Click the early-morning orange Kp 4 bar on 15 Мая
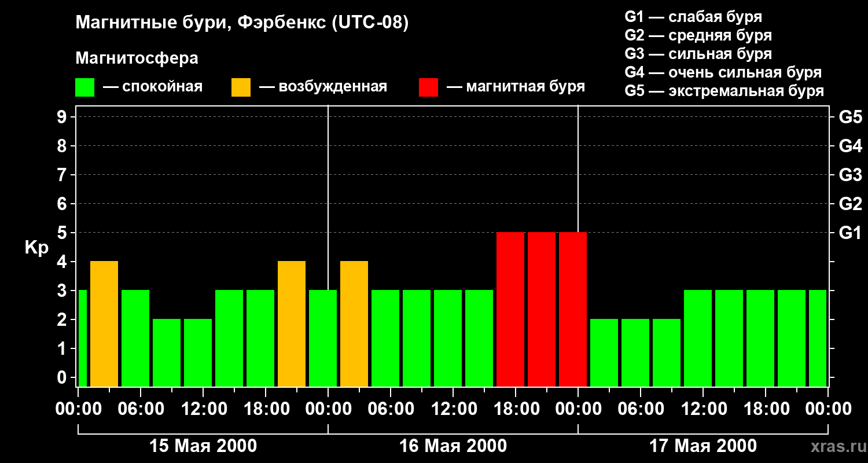This screenshot has height=463, width=868. coord(104,324)
